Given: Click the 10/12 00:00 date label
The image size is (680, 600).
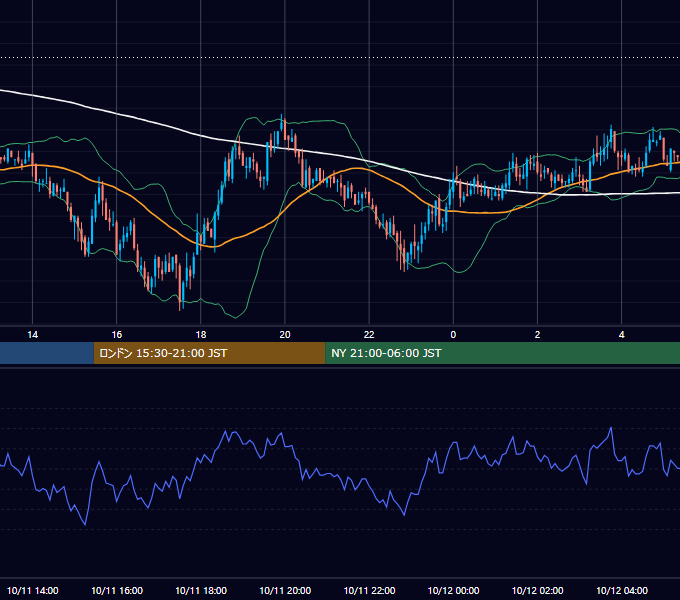Looking at the screenshot, I should click(x=453, y=590).
